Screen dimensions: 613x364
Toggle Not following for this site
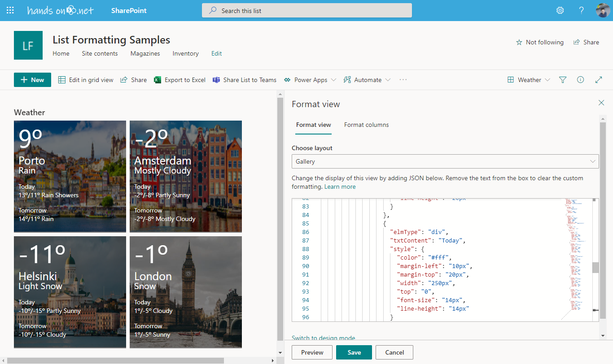pos(540,42)
